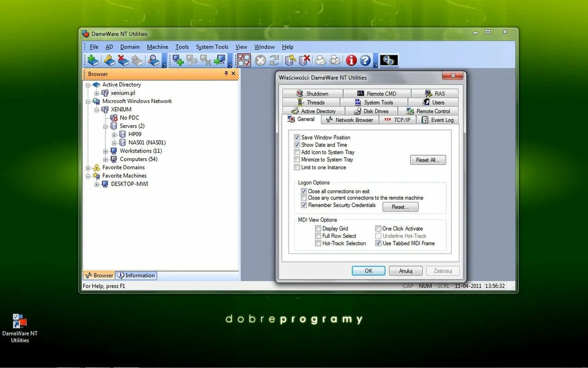Click the Print printer toolbar icon

321,60
